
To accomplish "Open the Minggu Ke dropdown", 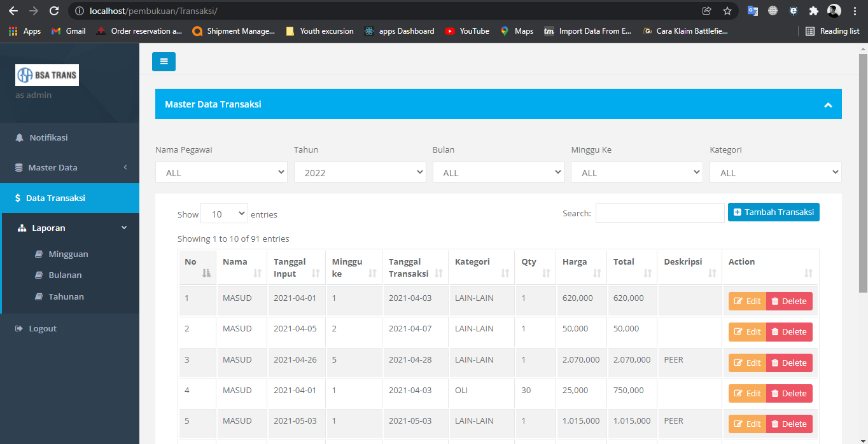I will click(x=637, y=172).
